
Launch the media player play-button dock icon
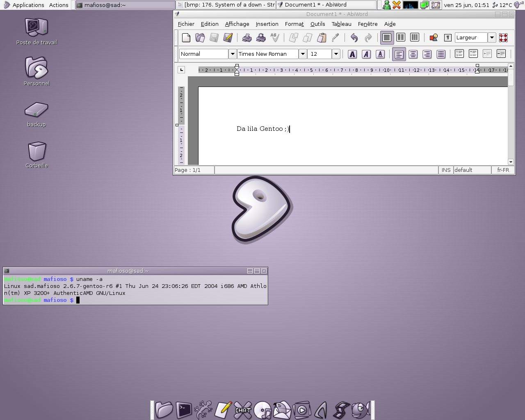tap(302, 410)
